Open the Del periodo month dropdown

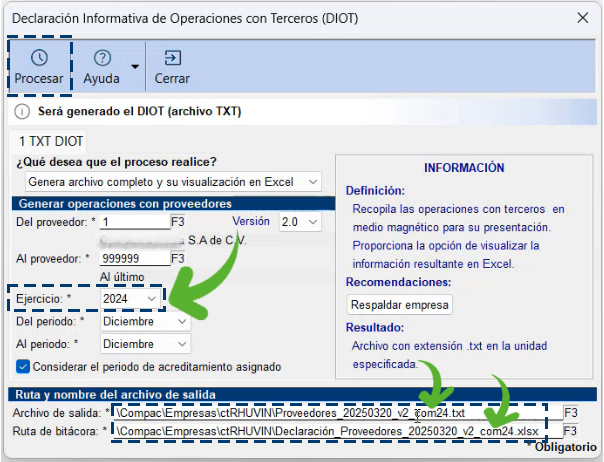click(x=145, y=321)
